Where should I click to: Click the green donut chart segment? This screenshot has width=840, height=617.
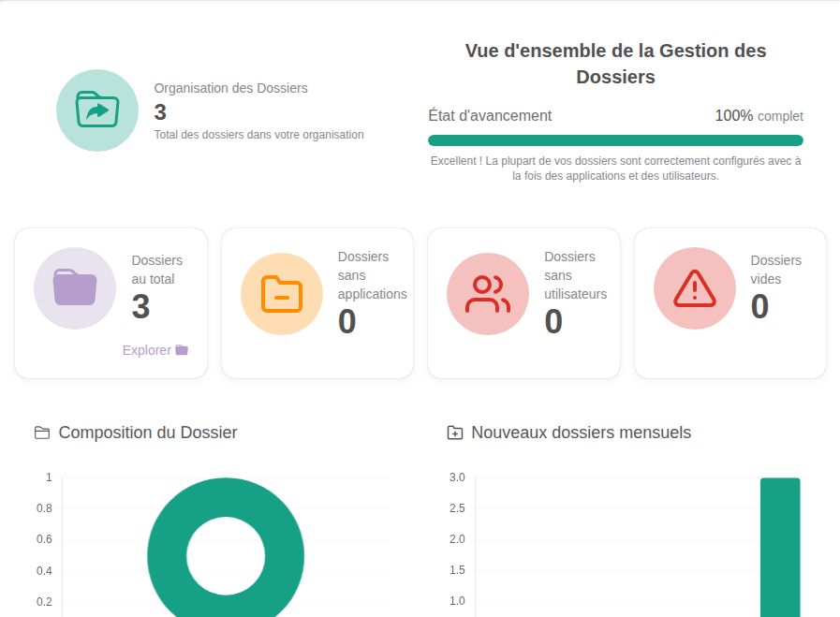pyautogui.click(x=226, y=487)
